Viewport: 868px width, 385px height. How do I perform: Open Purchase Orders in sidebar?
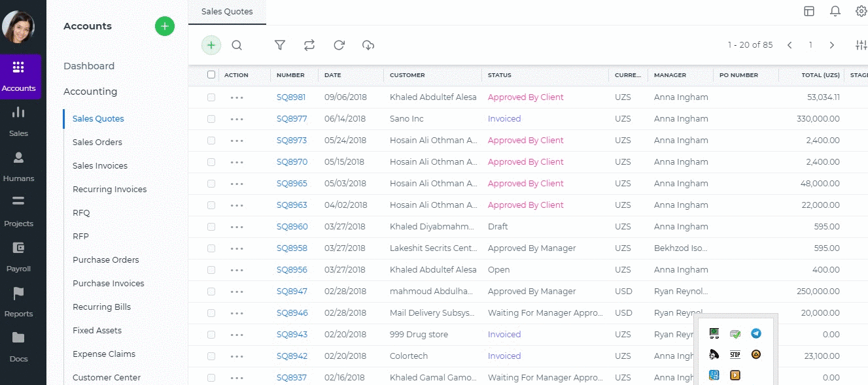point(106,260)
